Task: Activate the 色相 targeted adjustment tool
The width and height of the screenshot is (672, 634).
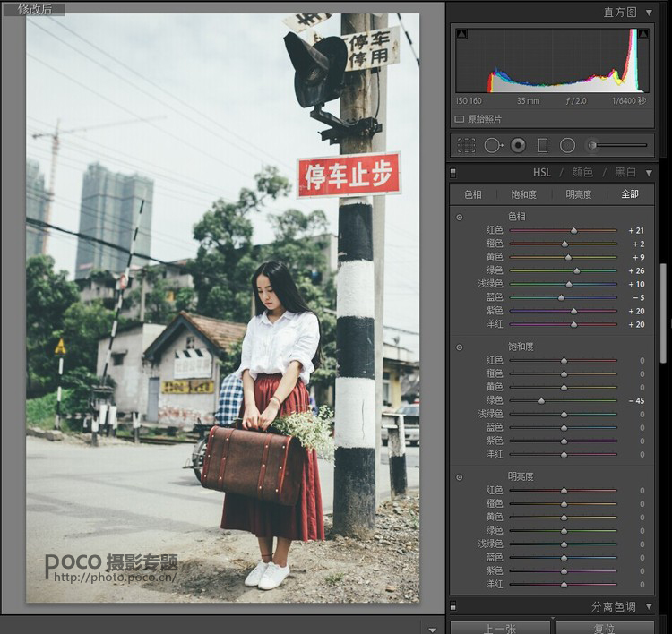Action: click(460, 218)
